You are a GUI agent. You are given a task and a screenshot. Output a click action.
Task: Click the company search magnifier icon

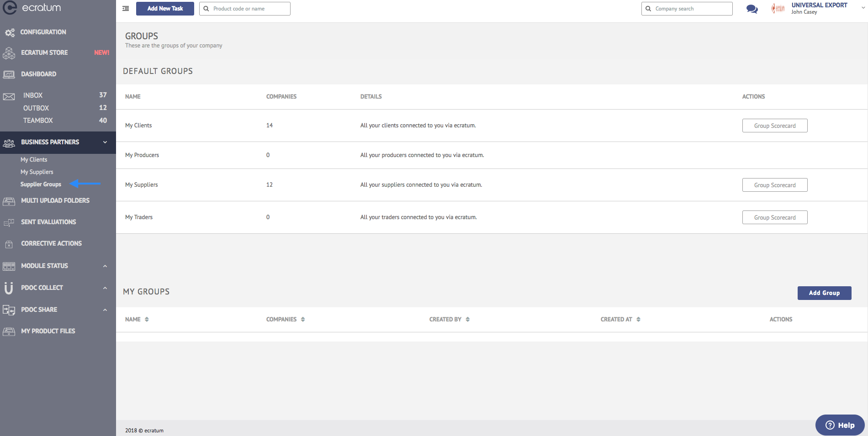648,9
